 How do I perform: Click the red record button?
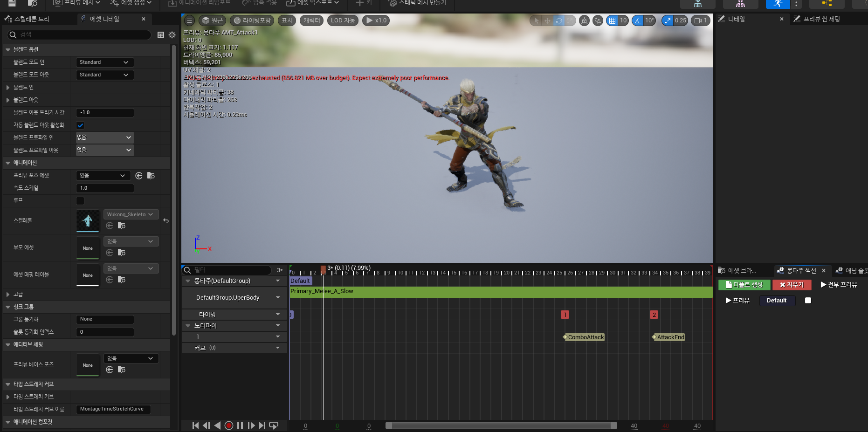pyautogui.click(x=229, y=425)
